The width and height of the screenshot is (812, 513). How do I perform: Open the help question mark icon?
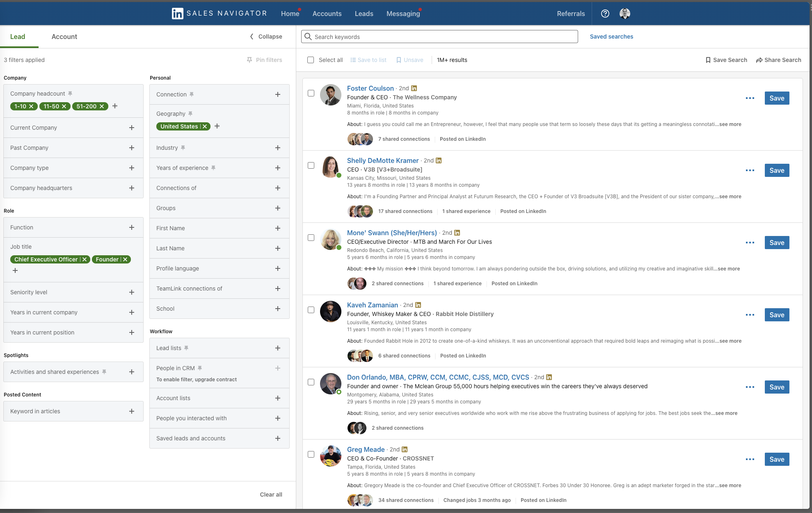coord(605,14)
